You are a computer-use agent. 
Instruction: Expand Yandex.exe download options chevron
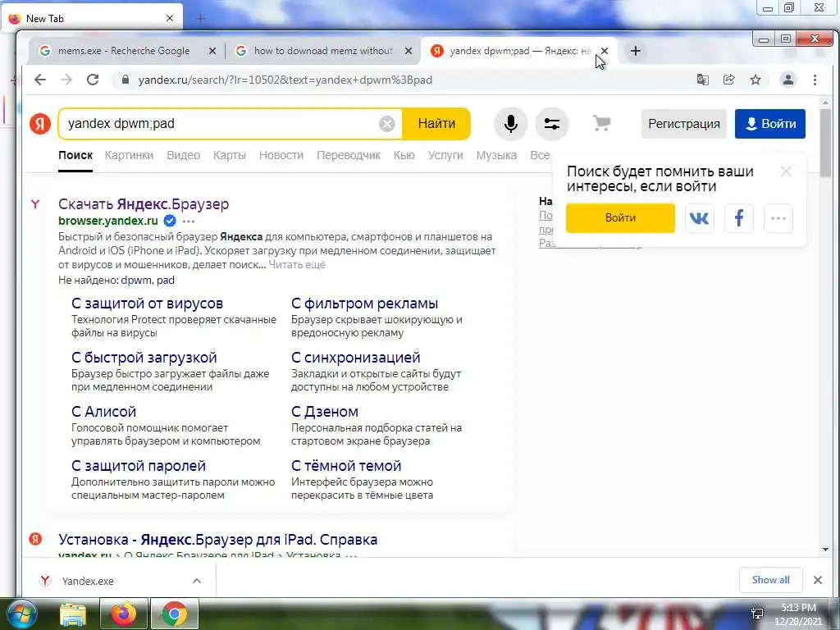point(197,581)
